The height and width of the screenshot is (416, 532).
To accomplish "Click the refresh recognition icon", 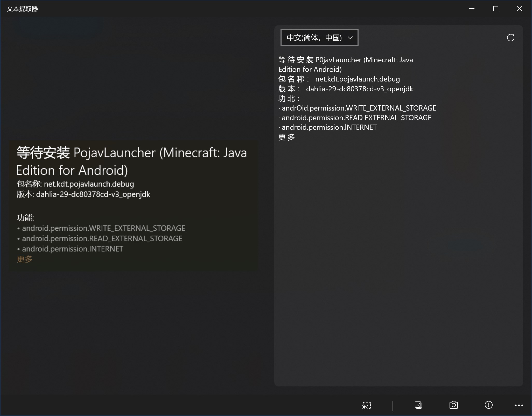I will [510, 38].
